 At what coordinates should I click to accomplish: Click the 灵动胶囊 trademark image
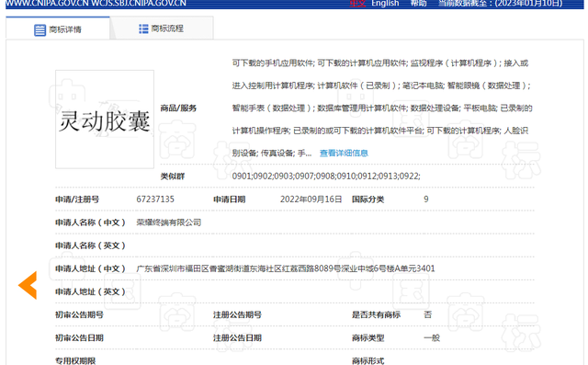[x=105, y=120]
